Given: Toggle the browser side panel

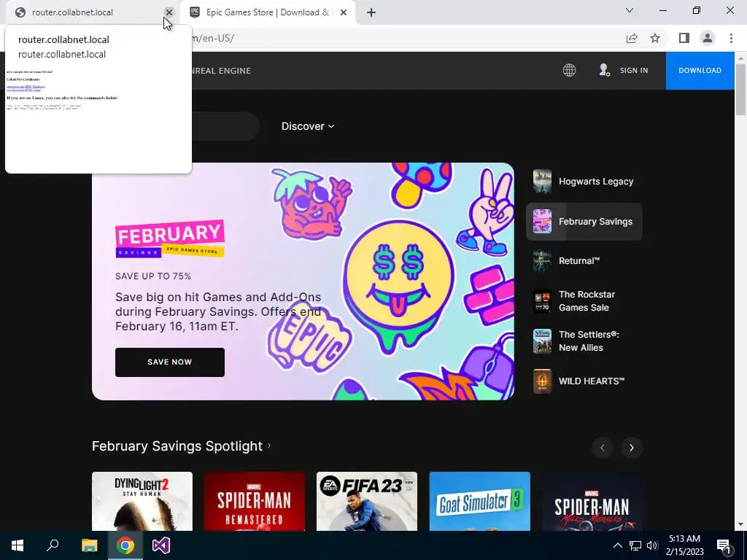Looking at the screenshot, I should point(684,38).
